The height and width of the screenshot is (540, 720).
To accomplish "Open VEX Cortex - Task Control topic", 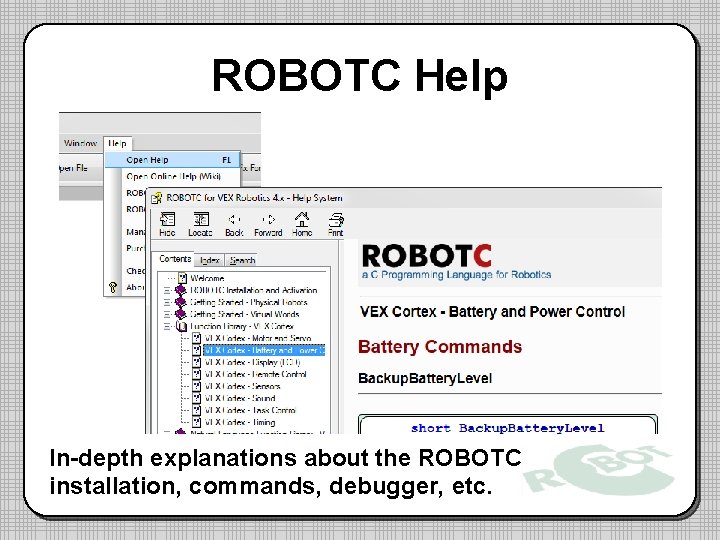I will tap(250, 410).
